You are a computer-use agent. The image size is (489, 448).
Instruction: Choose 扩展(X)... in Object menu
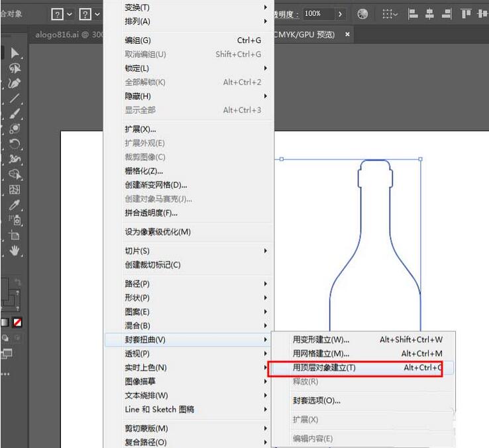coord(189,129)
